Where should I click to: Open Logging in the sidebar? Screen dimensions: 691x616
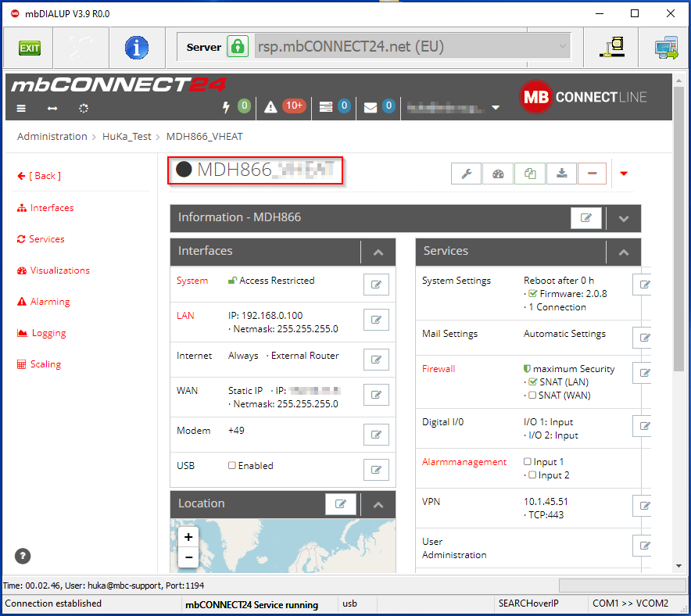click(41, 333)
